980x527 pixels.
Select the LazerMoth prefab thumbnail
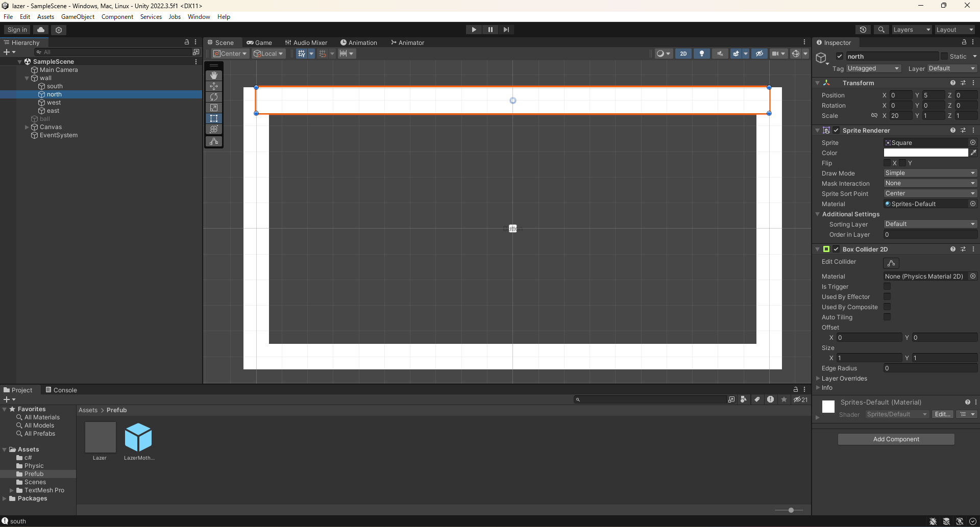(x=138, y=438)
